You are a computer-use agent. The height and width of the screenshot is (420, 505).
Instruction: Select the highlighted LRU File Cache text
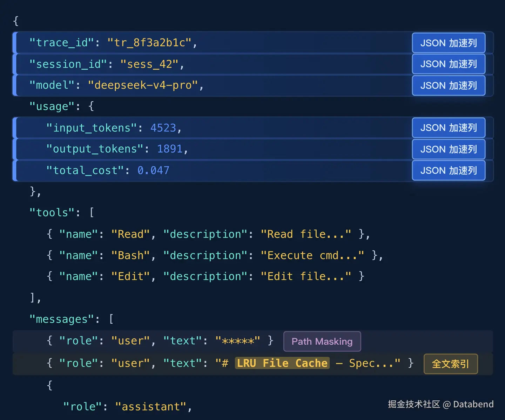[x=282, y=363]
